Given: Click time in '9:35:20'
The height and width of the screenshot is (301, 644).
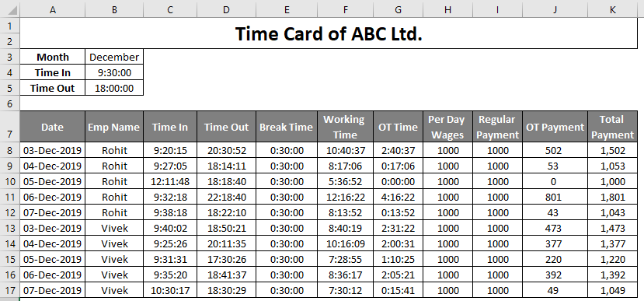Looking at the screenshot, I should [x=170, y=275].
